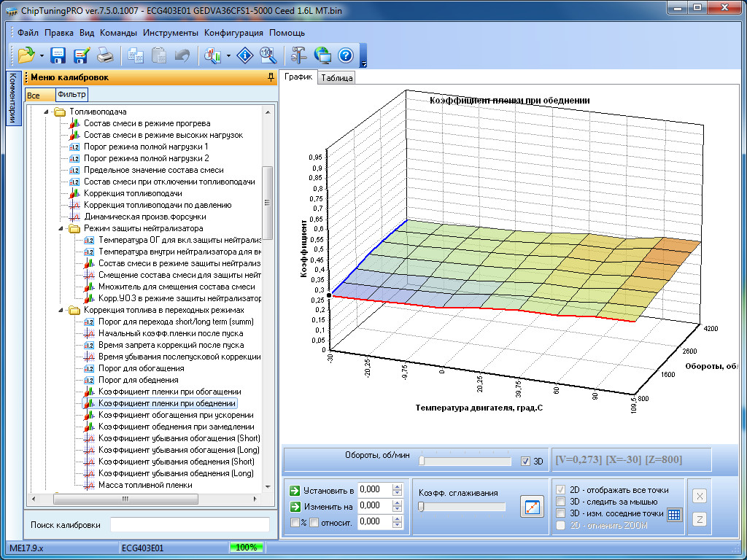This screenshot has height=560, width=747.
Task: Click the blue question mark help icon
Action: 345,55
